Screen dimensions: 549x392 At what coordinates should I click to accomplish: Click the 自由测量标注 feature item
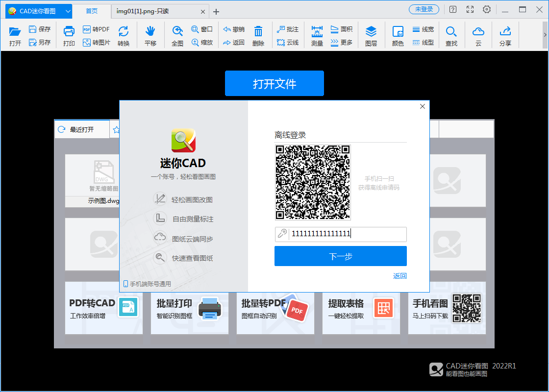[x=183, y=219]
